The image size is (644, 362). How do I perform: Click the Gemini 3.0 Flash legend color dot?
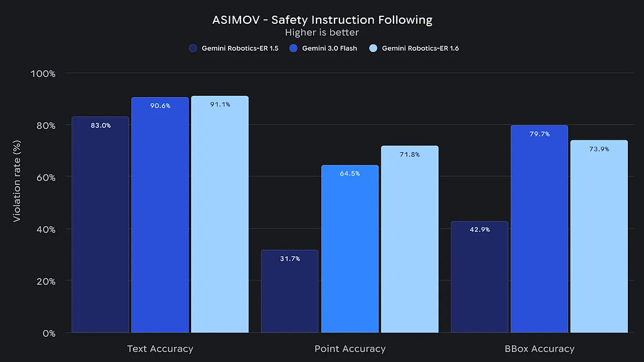pyautogui.click(x=293, y=48)
